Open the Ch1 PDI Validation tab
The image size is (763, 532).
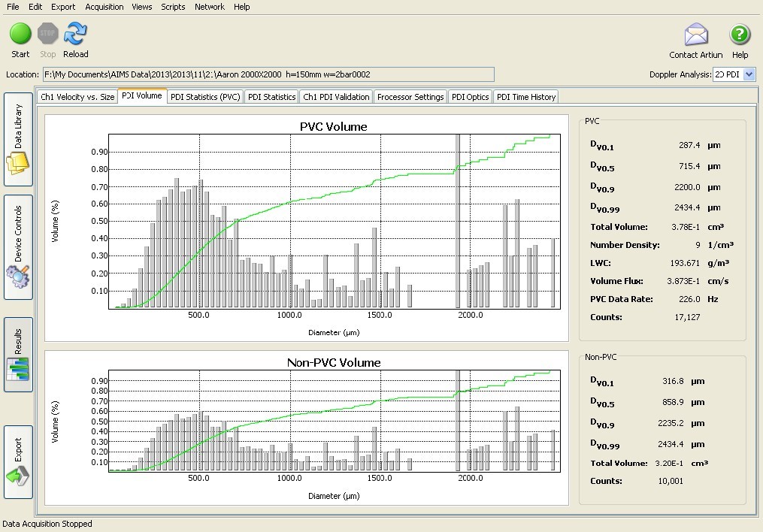(336, 97)
